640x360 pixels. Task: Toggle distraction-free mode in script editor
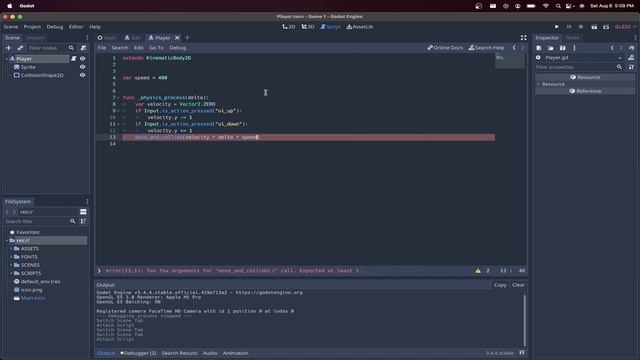pyautogui.click(x=523, y=38)
